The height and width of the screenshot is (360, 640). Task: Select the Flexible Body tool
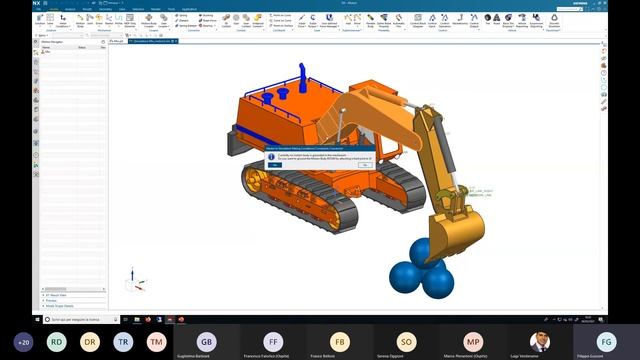pos(371,20)
